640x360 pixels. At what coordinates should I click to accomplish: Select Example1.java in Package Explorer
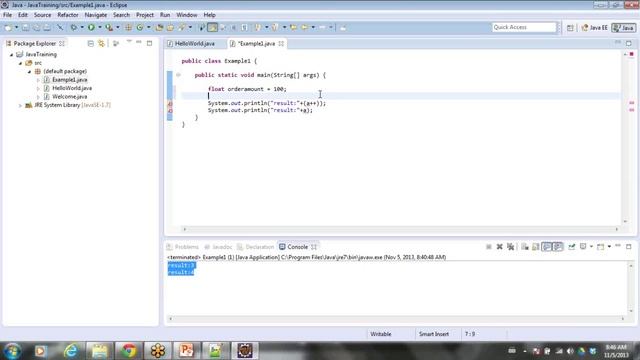[69, 80]
